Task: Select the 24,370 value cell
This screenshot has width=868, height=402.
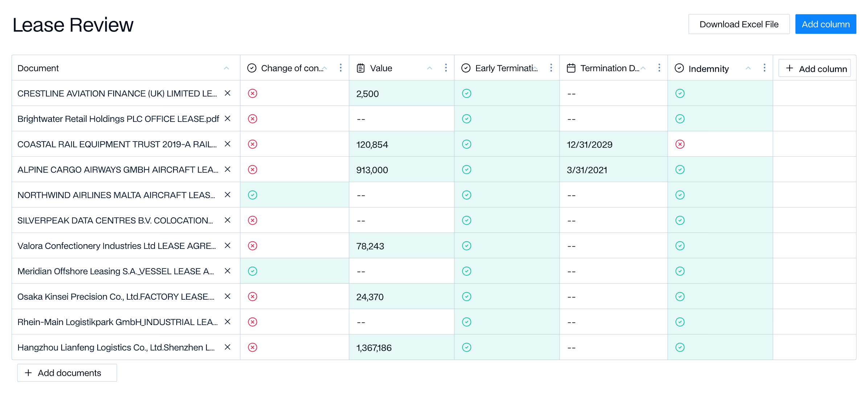Action: [401, 296]
